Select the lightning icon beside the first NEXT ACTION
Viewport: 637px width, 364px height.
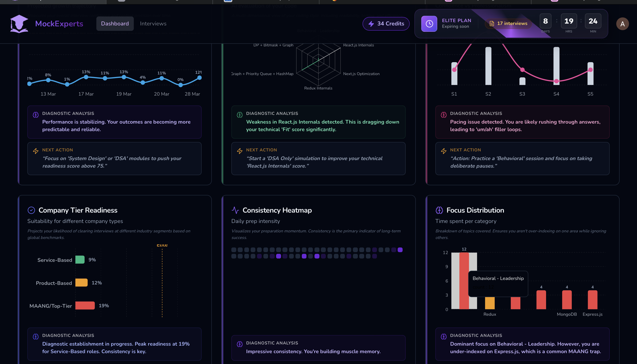tap(36, 151)
